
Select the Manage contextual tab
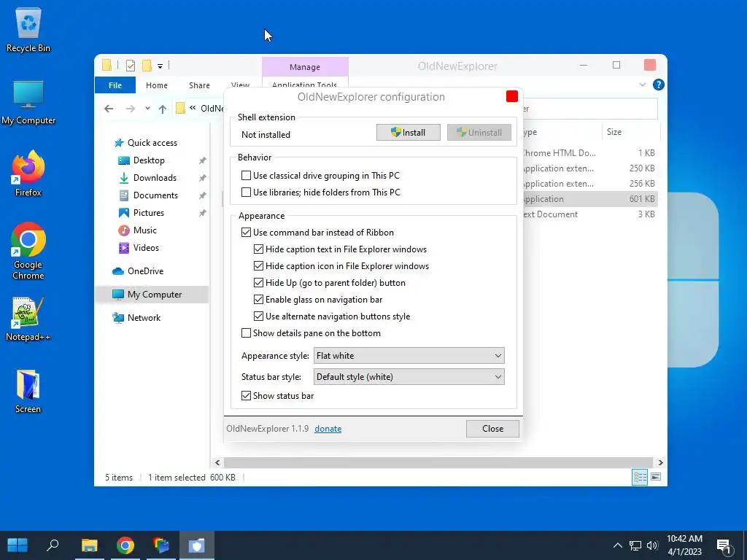(305, 67)
